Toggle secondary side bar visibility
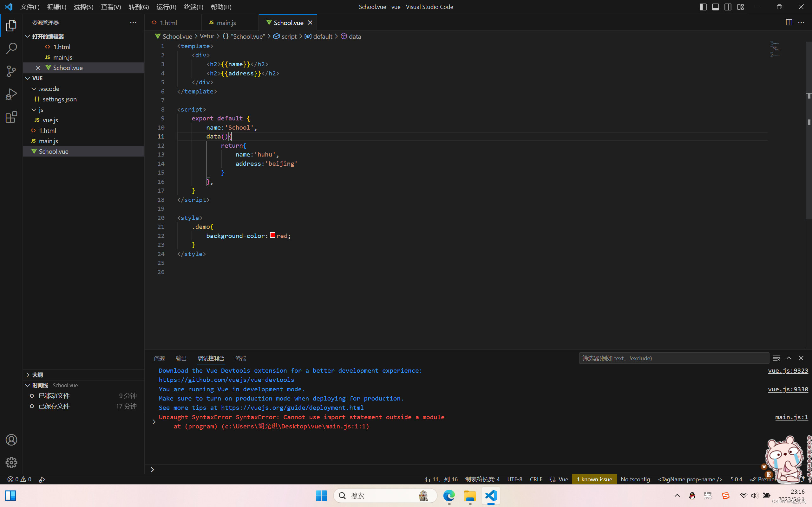This screenshot has height=507, width=812. point(728,7)
